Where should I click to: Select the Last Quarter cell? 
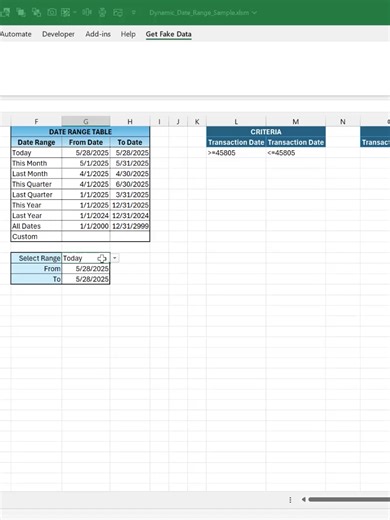point(36,195)
